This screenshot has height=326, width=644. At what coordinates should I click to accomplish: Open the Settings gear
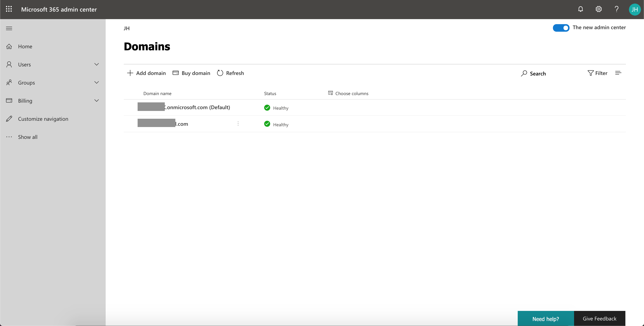coord(598,9)
